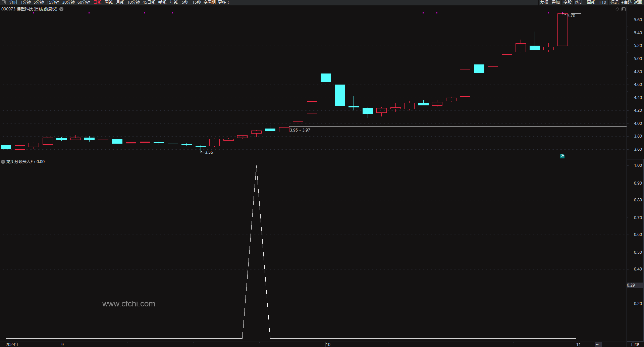Expand the 更多 periods menu
Screen dimensions: 644x347
coord(224,2)
